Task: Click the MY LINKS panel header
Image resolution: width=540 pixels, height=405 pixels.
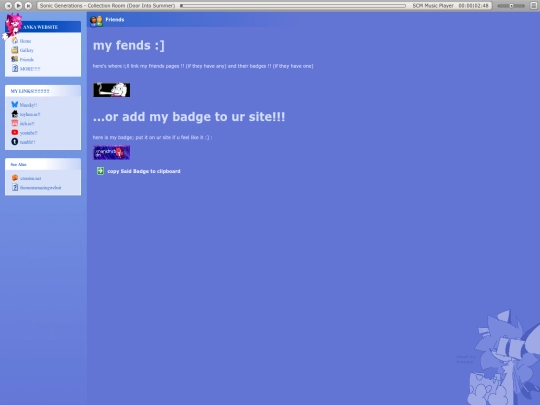Action: pos(43,91)
